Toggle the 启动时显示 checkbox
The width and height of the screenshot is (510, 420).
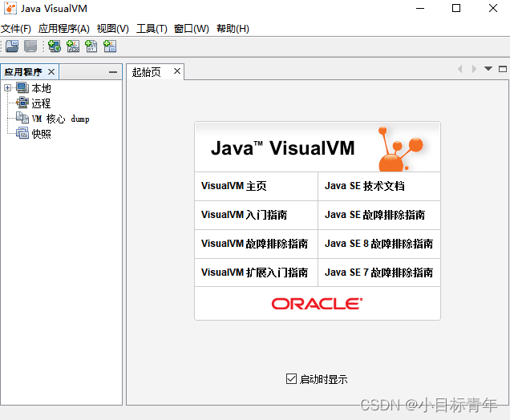(x=291, y=378)
